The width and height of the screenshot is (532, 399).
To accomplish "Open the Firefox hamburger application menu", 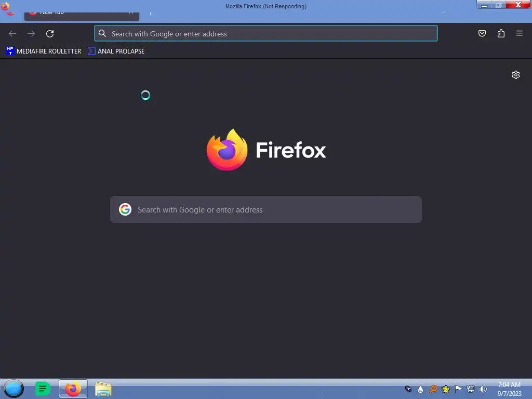I will 520,33.
